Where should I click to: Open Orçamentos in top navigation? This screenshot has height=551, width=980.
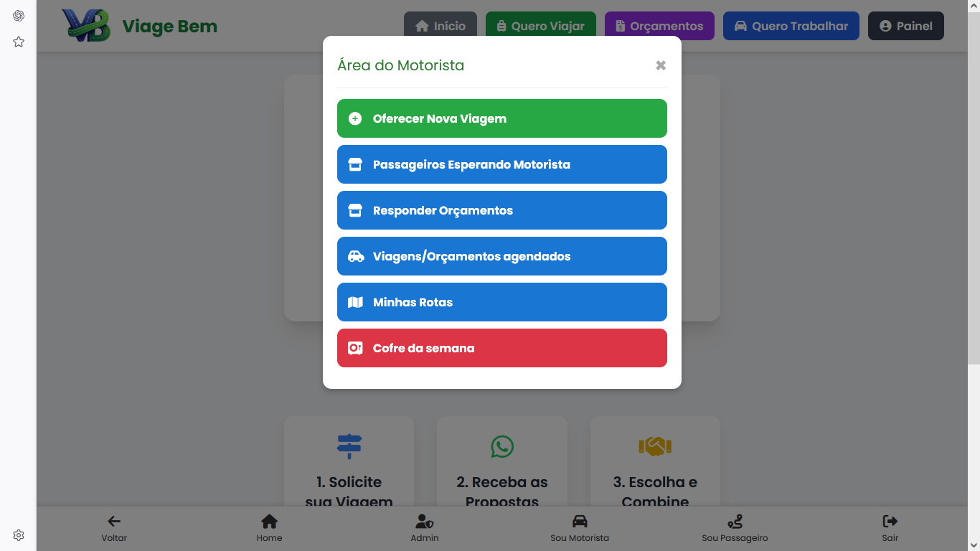659,26
